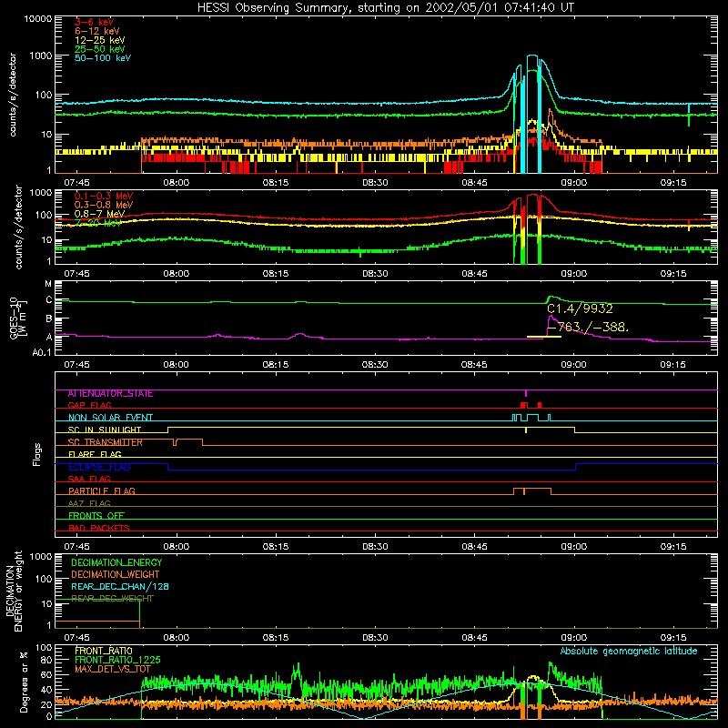This screenshot has height=728, width=728.
Task: Click the C1.4/9932 flare annotation
Action: 580,308
